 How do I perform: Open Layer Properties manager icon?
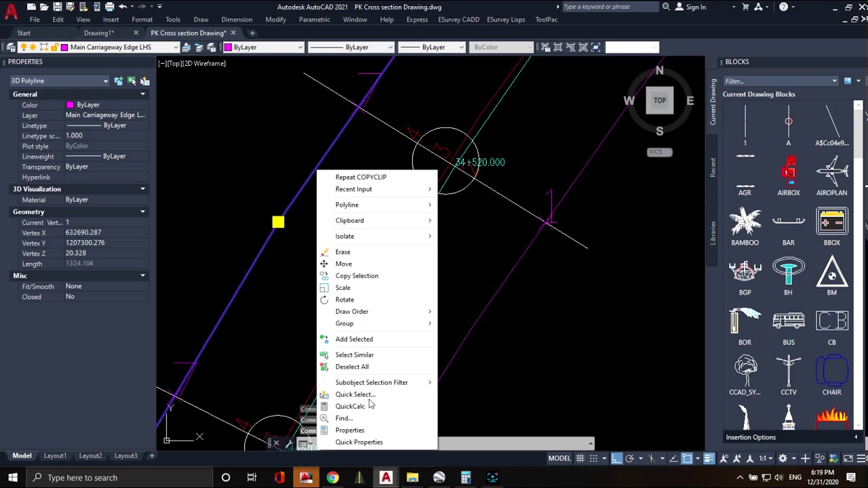(11, 47)
